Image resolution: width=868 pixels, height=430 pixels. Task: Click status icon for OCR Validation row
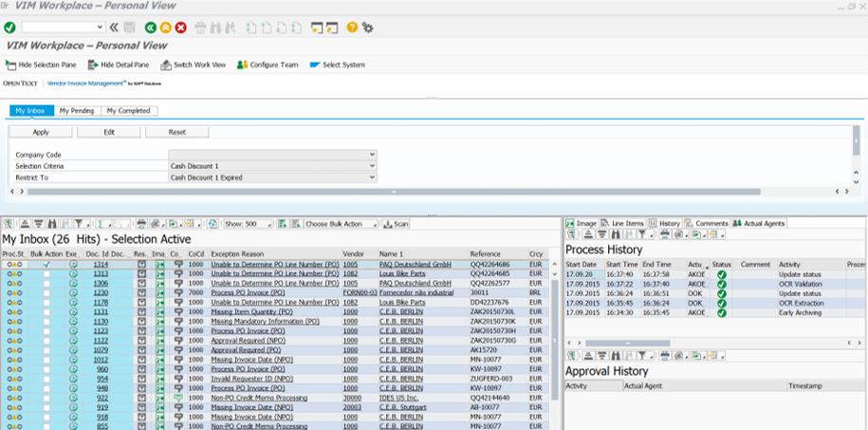point(721,284)
